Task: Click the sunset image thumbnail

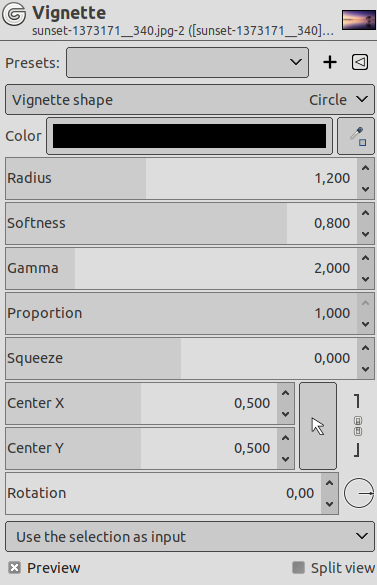Action: point(358,20)
